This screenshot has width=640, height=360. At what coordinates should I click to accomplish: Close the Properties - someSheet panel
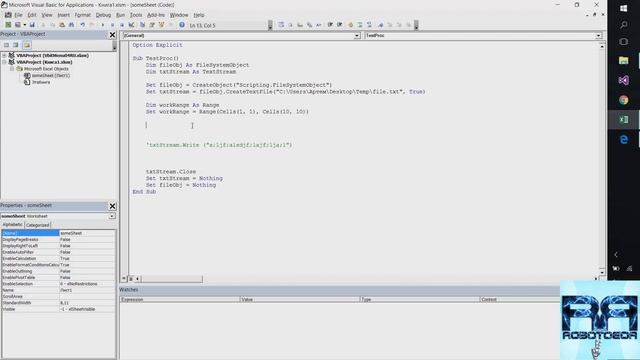pyautogui.click(x=112, y=206)
